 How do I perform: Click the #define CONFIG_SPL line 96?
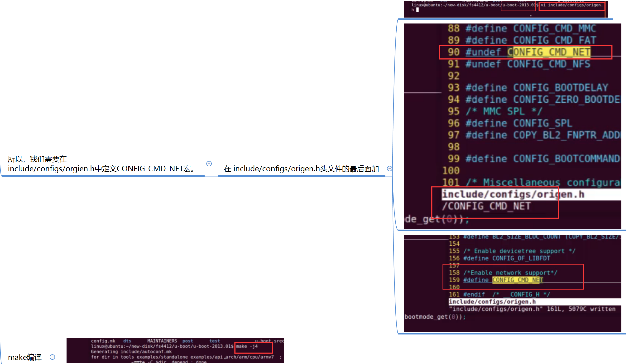click(x=519, y=123)
